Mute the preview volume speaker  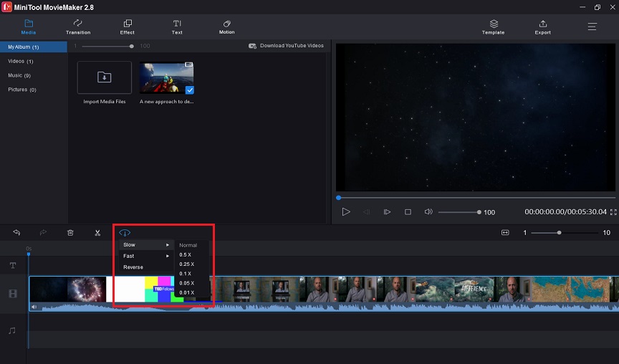click(x=428, y=212)
